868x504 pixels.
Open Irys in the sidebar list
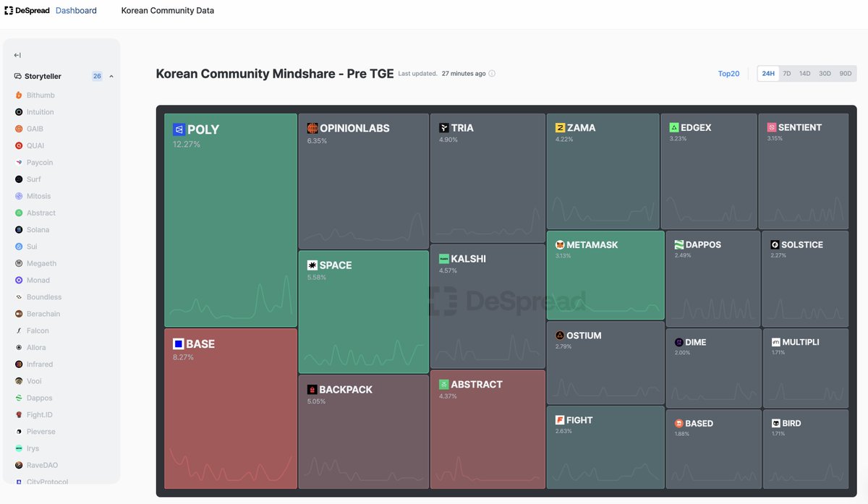point(33,448)
